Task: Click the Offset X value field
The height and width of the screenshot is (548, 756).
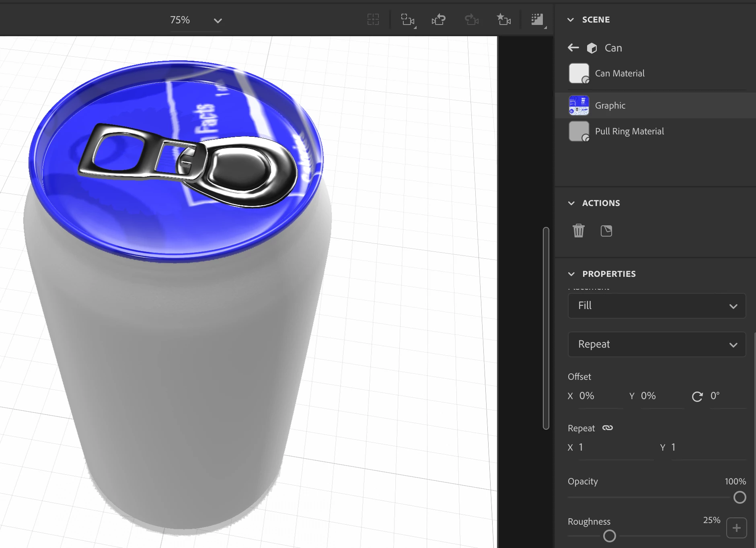Action: [601, 396]
